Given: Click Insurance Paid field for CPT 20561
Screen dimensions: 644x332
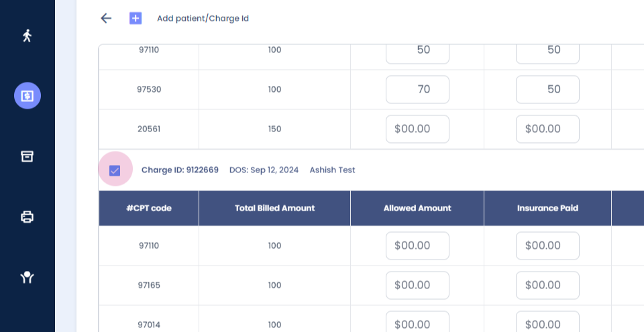Looking at the screenshot, I should click(x=547, y=129).
